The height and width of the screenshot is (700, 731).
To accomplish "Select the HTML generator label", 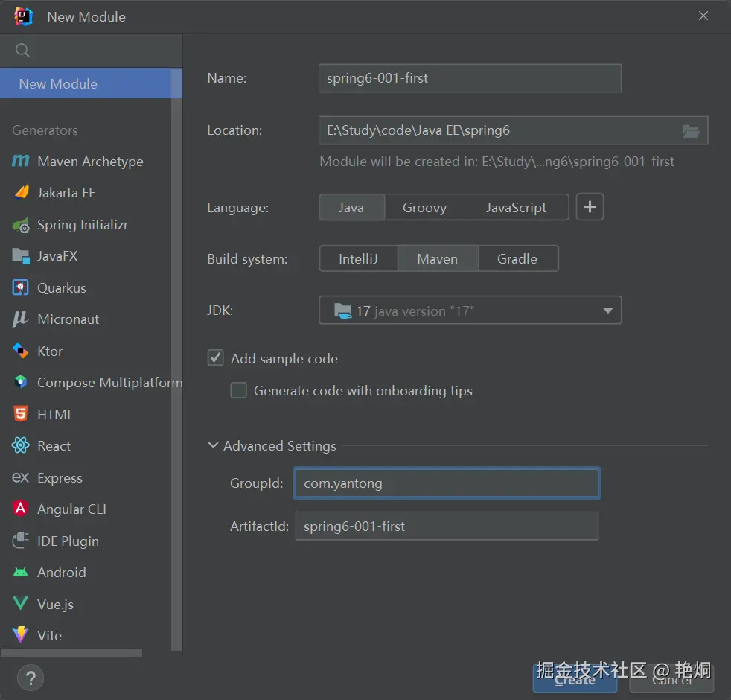I will tap(56, 415).
